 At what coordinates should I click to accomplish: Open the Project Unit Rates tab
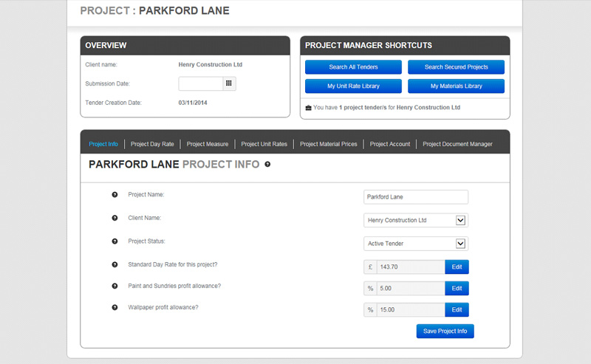[x=264, y=144]
